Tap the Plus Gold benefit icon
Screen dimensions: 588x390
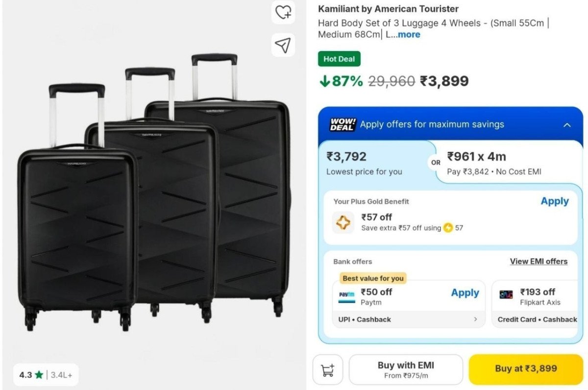(x=343, y=222)
